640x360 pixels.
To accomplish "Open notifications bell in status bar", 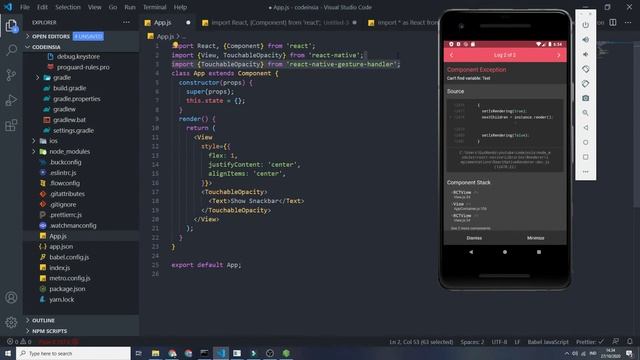I will pos(630,342).
